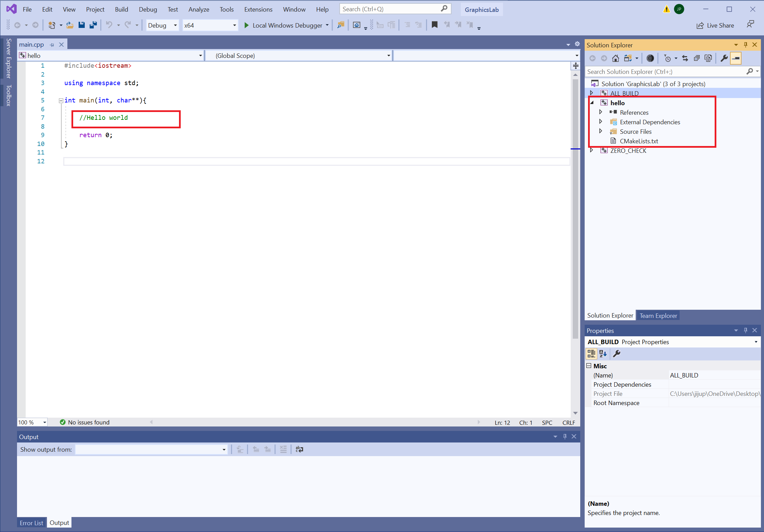This screenshot has width=764, height=532.
Task: Click the Undo arrow icon
Action: [x=109, y=25]
